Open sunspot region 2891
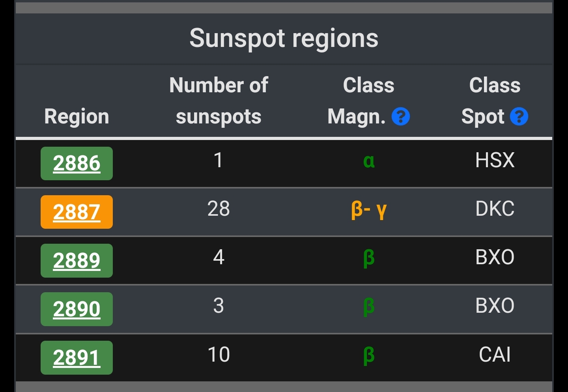Viewport: 568px width, 392px height. tap(77, 358)
